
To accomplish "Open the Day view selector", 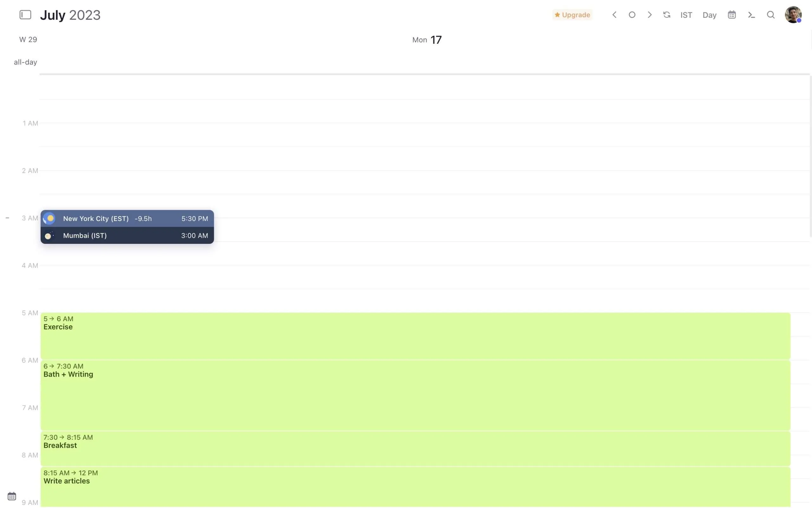I will pyautogui.click(x=709, y=15).
